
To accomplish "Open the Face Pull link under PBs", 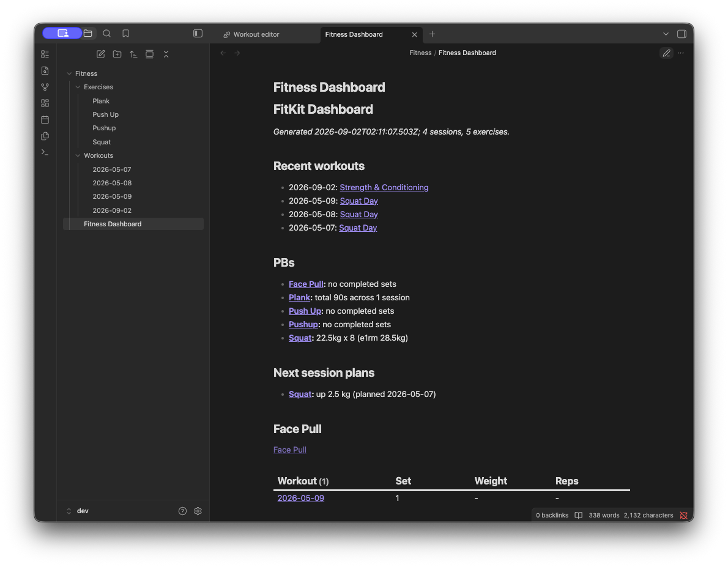I will pyautogui.click(x=306, y=284).
